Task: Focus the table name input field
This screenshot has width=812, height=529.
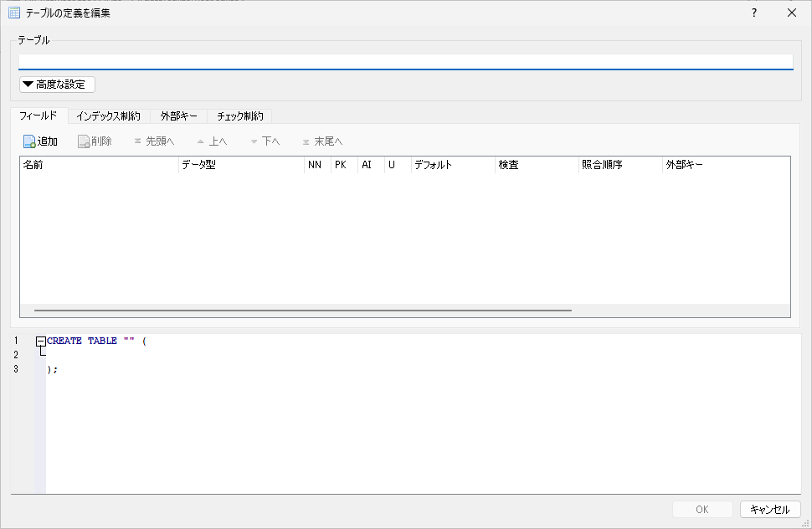Action: tap(405, 61)
